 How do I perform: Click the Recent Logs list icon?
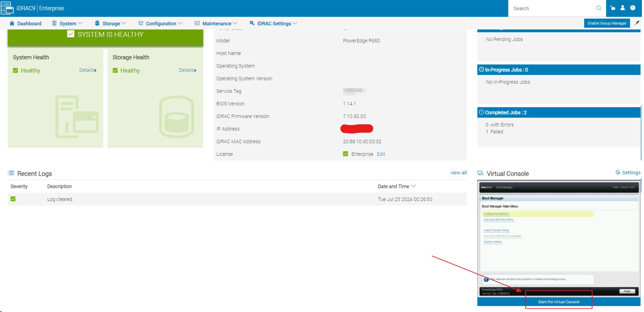point(11,173)
